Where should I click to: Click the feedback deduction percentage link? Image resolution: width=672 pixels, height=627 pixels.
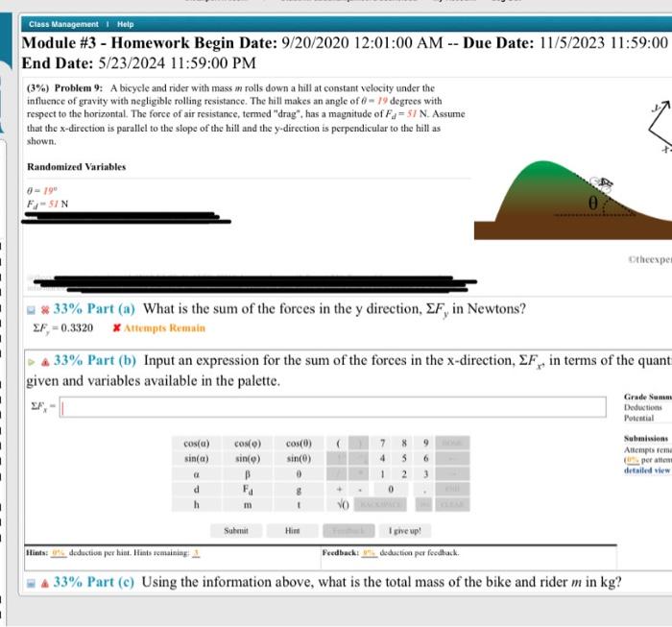pos(370,553)
